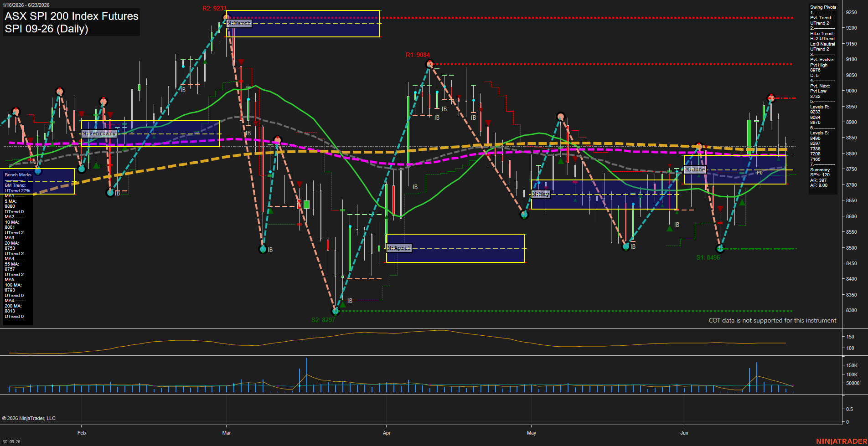Select the M:March monthly range label
This screenshot has width=868, height=446.
point(239,23)
